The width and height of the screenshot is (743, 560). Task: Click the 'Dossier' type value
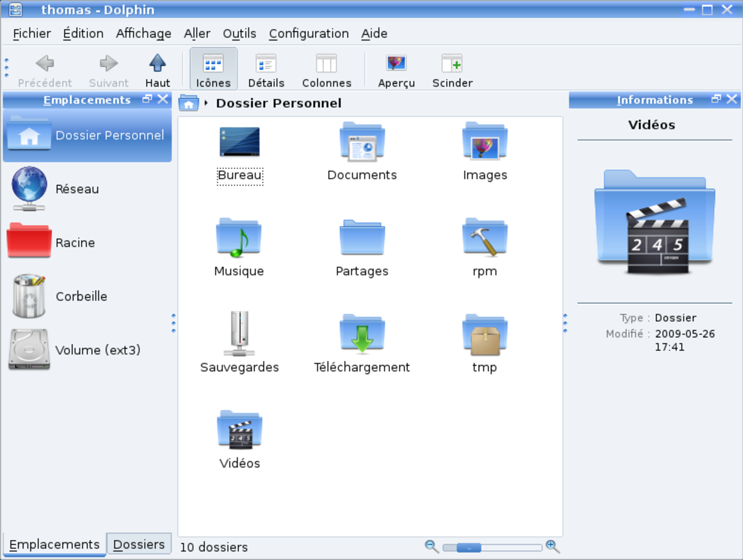tap(676, 318)
